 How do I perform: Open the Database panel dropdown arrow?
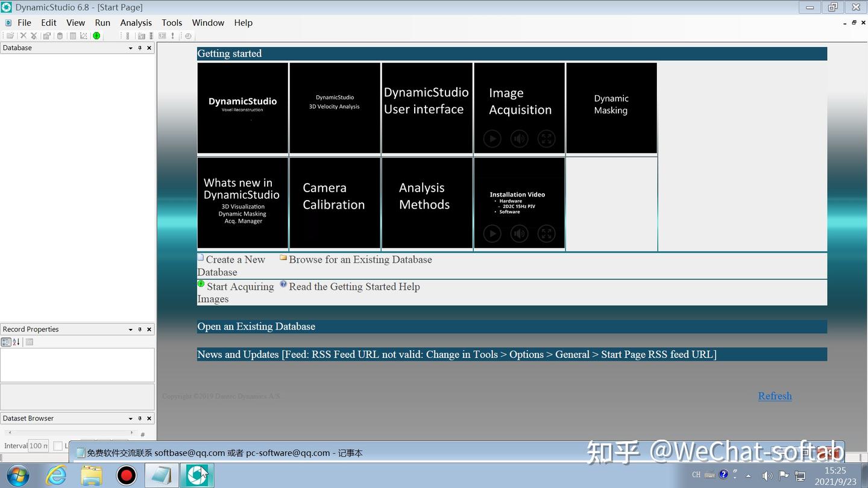tap(130, 48)
